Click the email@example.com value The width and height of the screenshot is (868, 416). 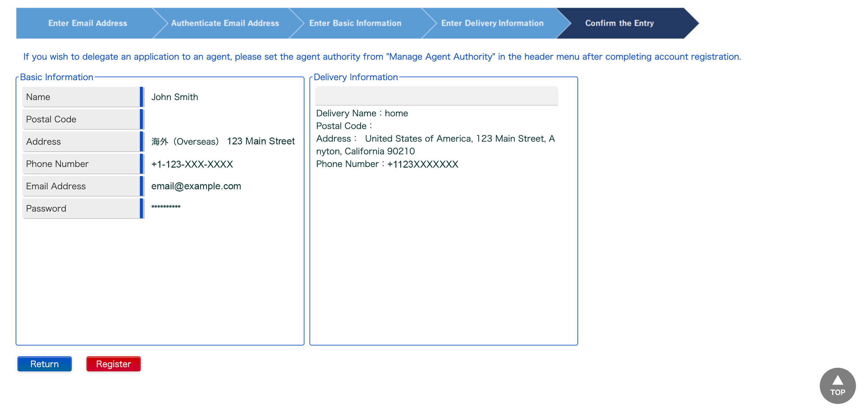196,186
